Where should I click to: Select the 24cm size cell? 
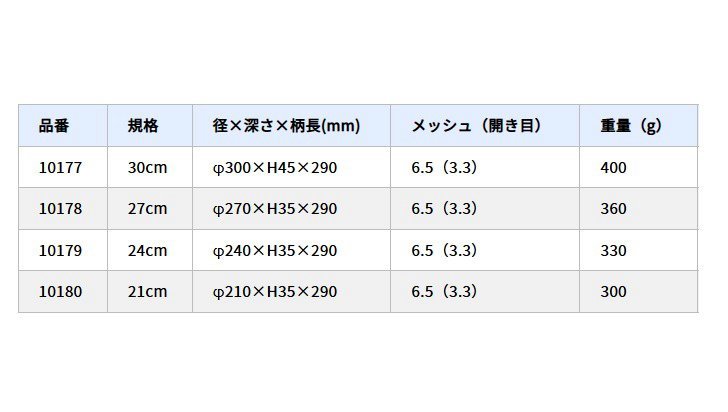coord(148,251)
